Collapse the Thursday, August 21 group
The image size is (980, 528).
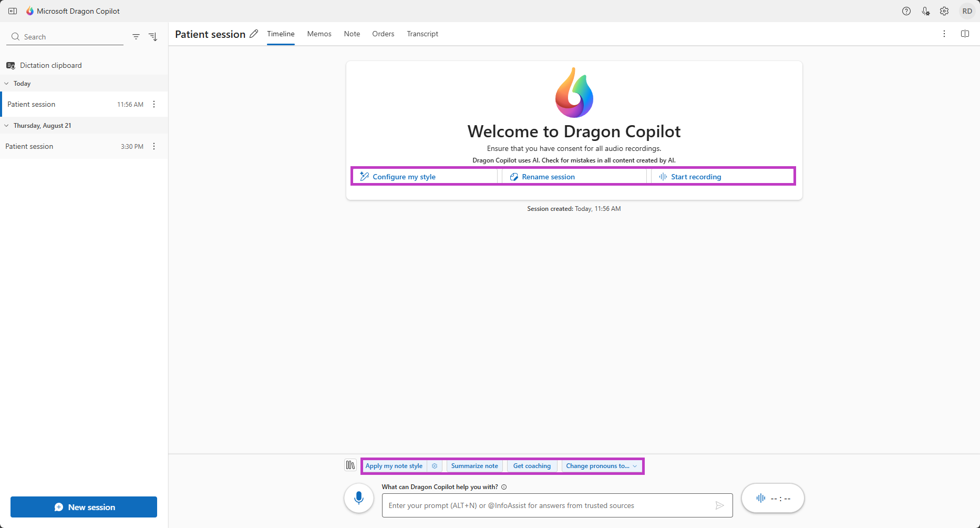(7, 126)
